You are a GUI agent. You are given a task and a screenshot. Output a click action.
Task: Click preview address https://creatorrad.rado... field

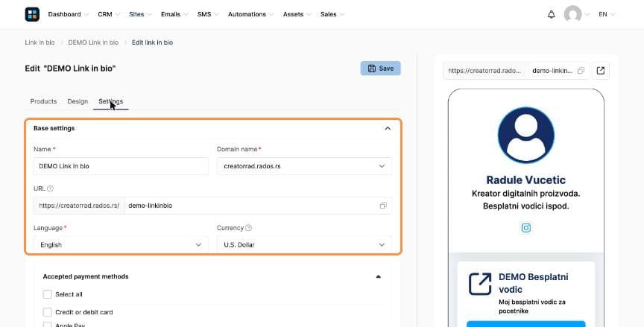point(484,71)
